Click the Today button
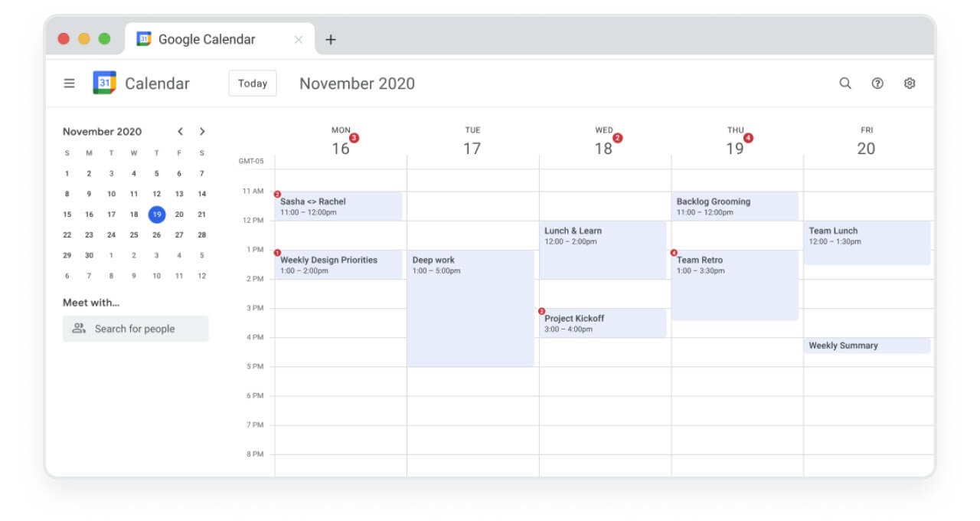Viewport: 980px width, 521px height. [x=253, y=84]
